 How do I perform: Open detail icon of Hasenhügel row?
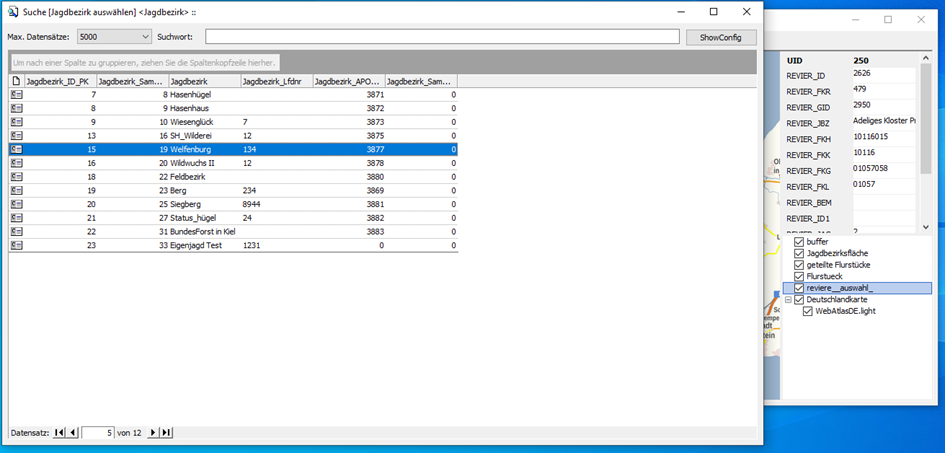point(16,94)
